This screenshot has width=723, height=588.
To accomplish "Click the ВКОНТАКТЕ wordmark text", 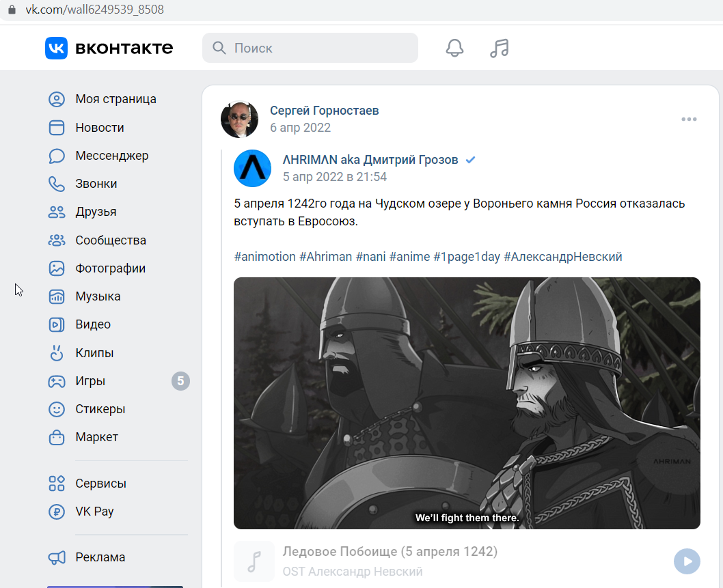I will 124,48.
